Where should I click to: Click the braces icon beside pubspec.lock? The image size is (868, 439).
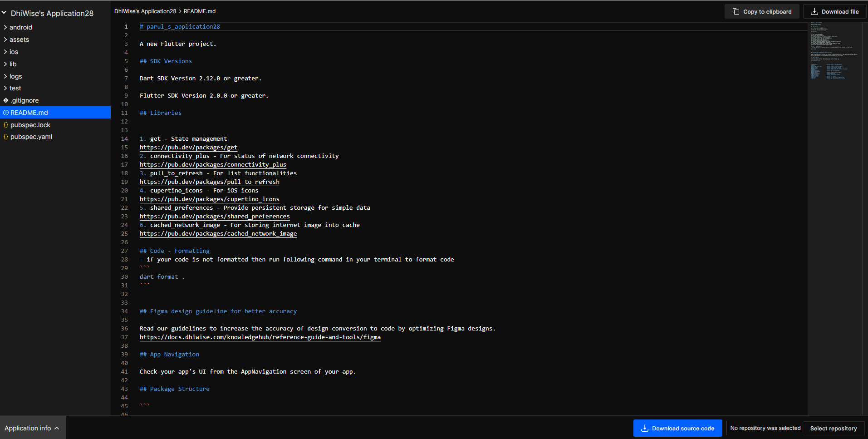point(6,125)
